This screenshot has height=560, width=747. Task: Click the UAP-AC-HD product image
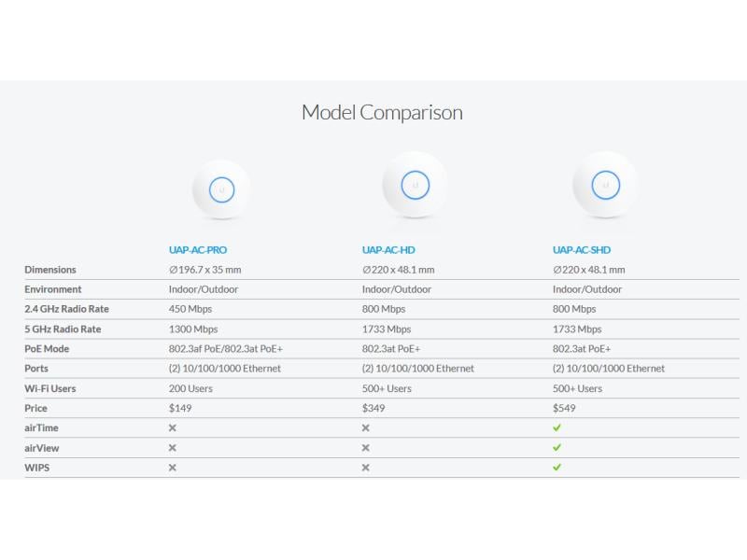pos(415,185)
